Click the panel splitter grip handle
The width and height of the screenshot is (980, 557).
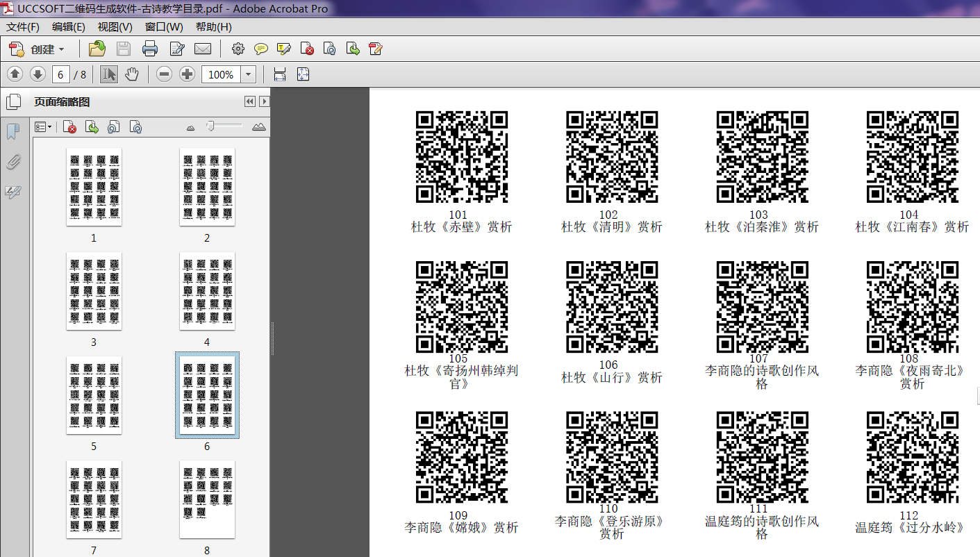(x=272, y=338)
